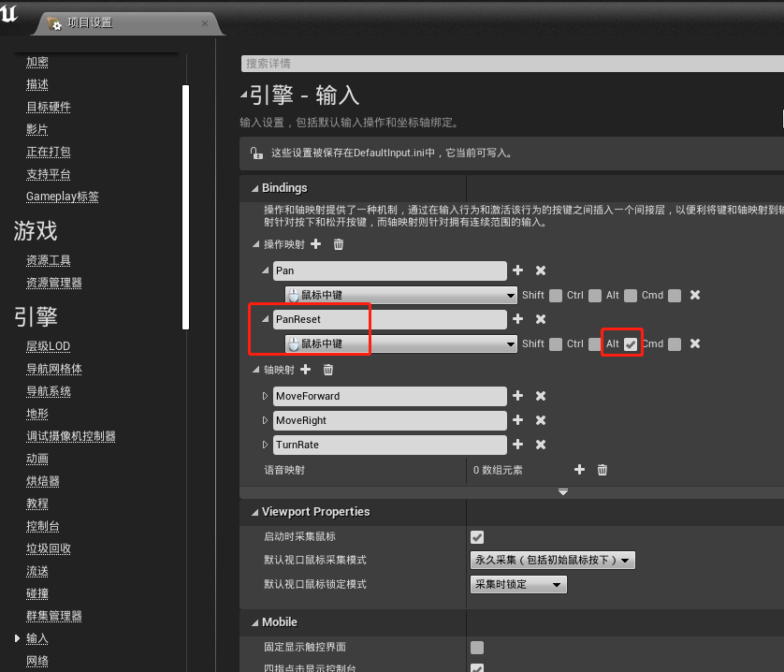Click the Unreal Engine logo
The height and width of the screenshot is (672, 784).
pos(8,13)
